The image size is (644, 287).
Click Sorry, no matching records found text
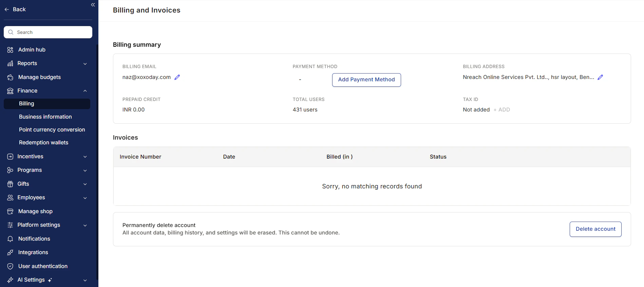point(372,186)
